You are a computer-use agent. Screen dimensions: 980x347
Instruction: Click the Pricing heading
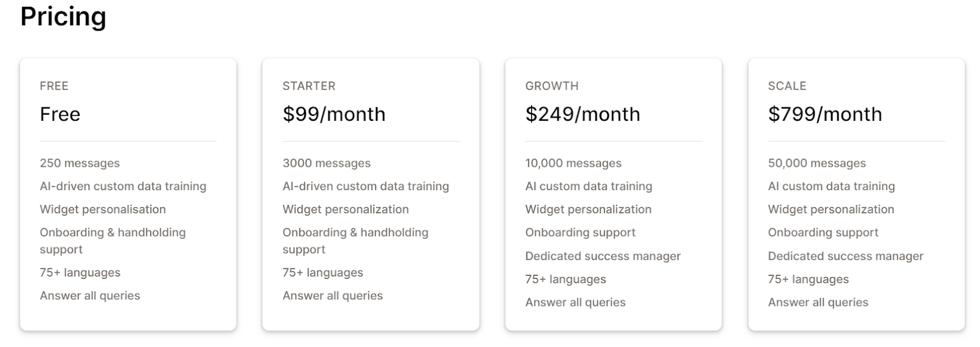[63, 17]
